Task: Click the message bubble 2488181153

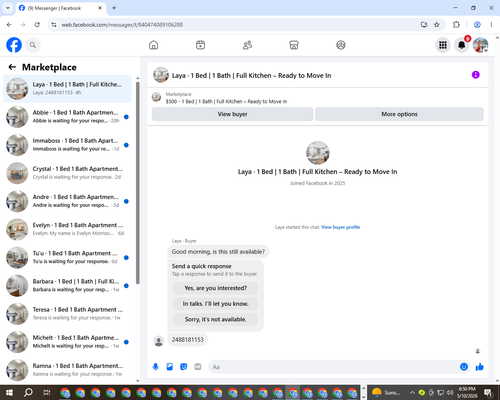Action: 188,340
